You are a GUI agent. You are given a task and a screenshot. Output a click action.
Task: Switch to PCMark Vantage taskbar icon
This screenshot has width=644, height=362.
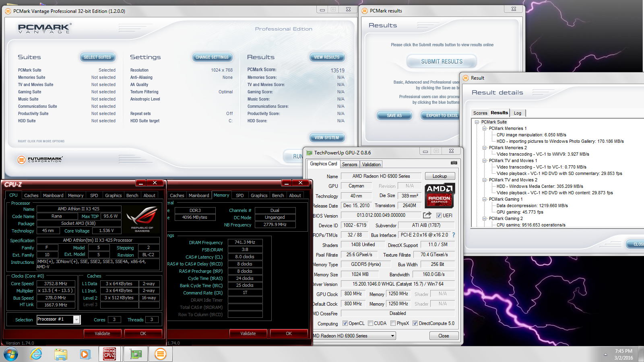pyautogui.click(x=160, y=354)
